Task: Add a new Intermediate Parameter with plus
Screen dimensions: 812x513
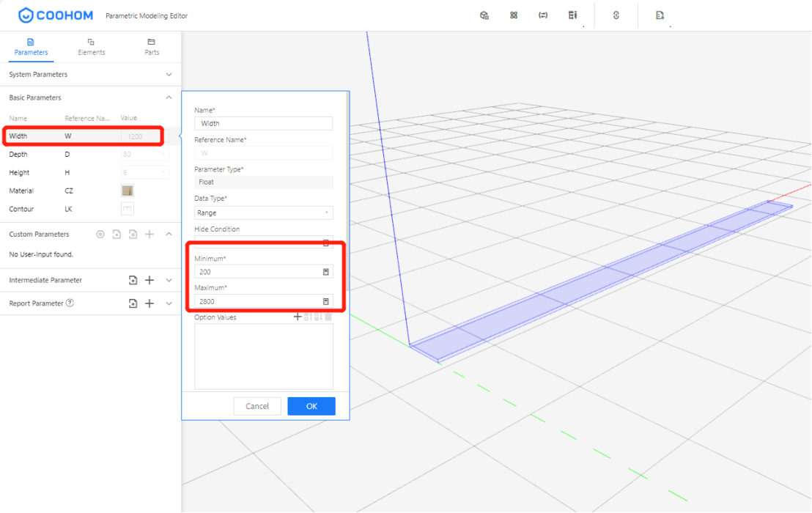Action: click(150, 280)
